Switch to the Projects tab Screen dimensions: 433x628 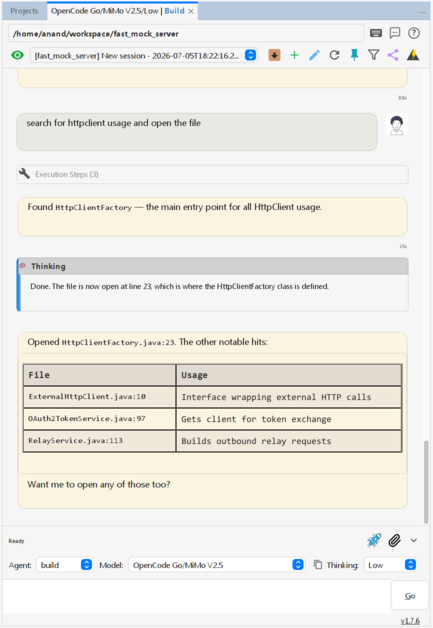24,11
